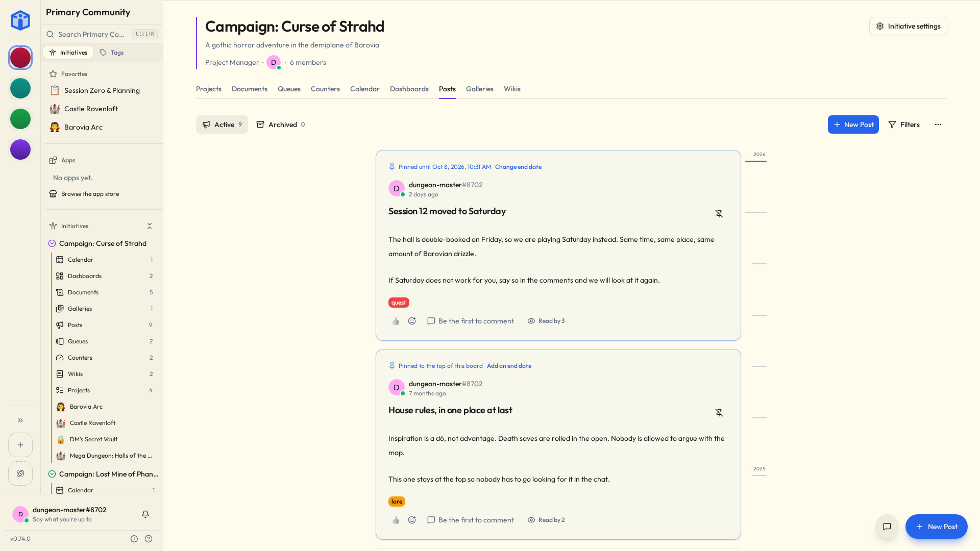Viewport: 980px width, 551px height.
Task: Select the crimson community avatar
Action: [x=20, y=58]
